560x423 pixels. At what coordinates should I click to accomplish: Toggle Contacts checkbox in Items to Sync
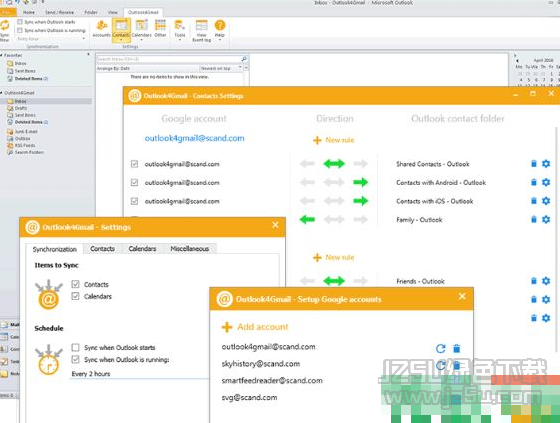[75, 284]
